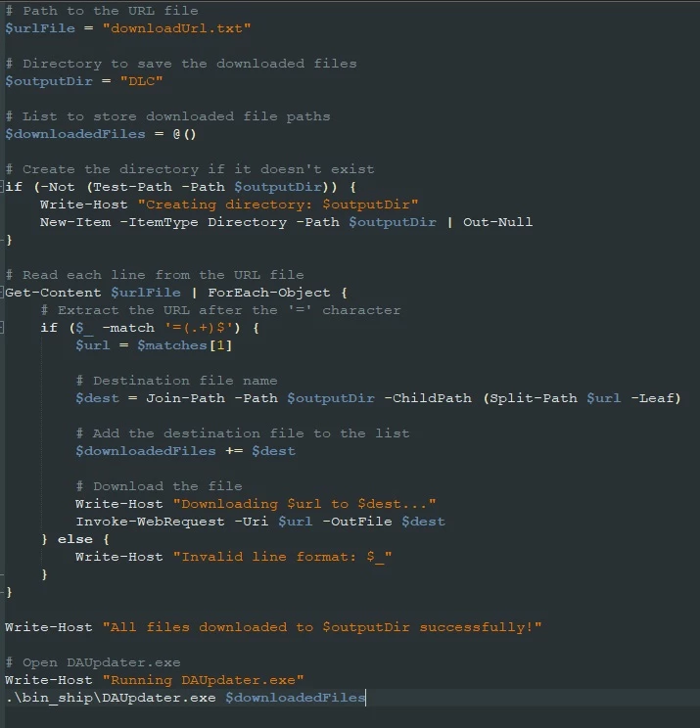The image size is (700, 728).
Task: Click the string "DLC"
Action: [x=142, y=81]
